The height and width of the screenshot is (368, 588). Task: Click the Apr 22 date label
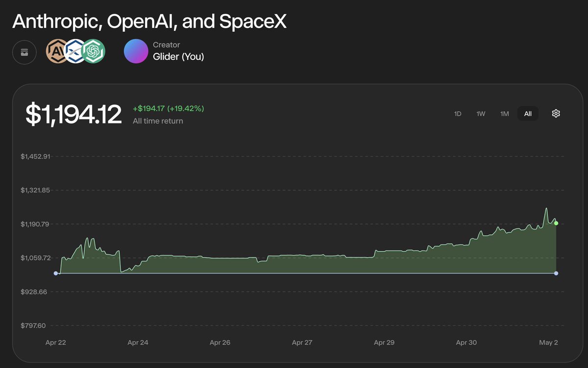pos(55,343)
